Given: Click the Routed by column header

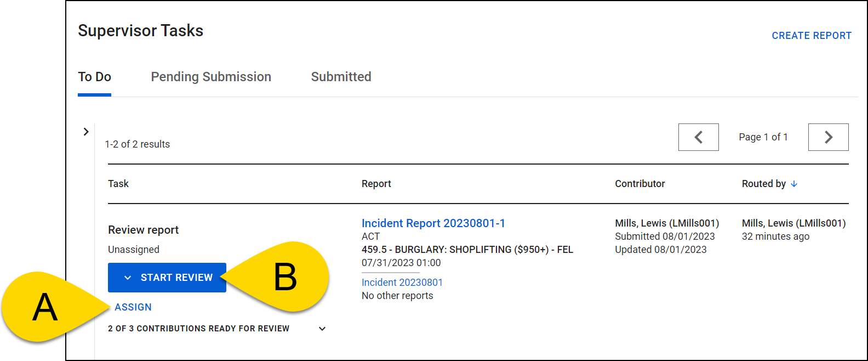Looking at the screenshot, I should (763, 184).
